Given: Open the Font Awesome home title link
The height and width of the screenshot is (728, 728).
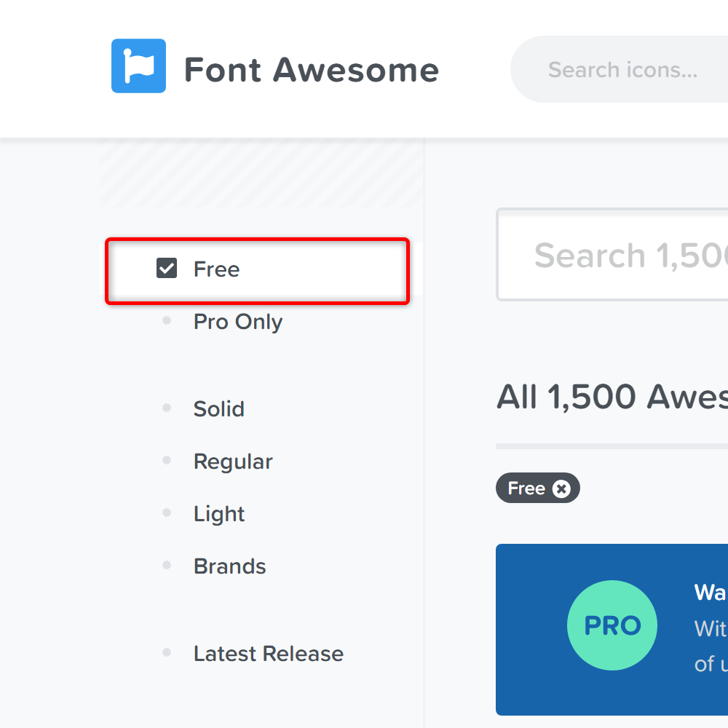Looking at the screenshot, I should [x=312, y=70].
